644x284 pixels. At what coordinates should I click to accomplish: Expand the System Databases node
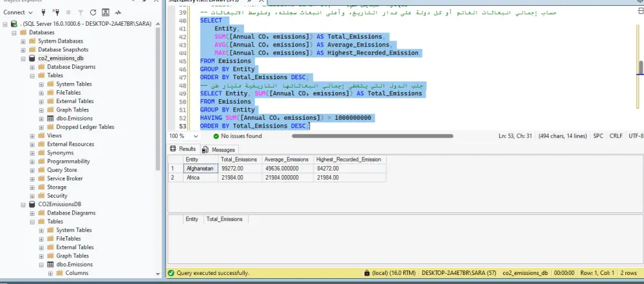[x=23, y=41]
